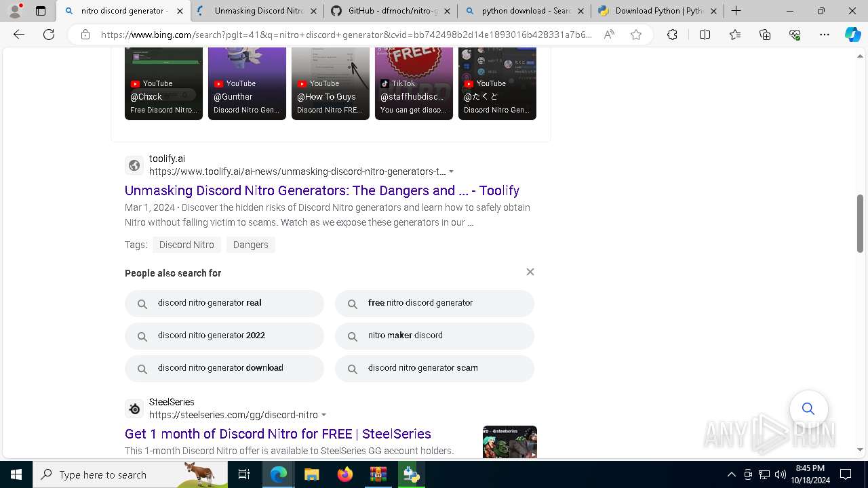This screenshot has height=488, width=868.
Task: Open Settings and more menu
Action: [825, 35]
